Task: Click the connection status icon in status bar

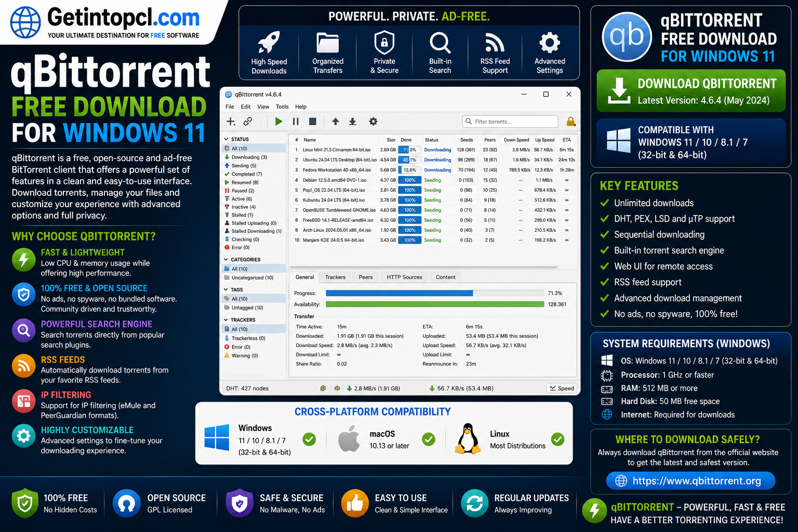Action: [323, 388]
